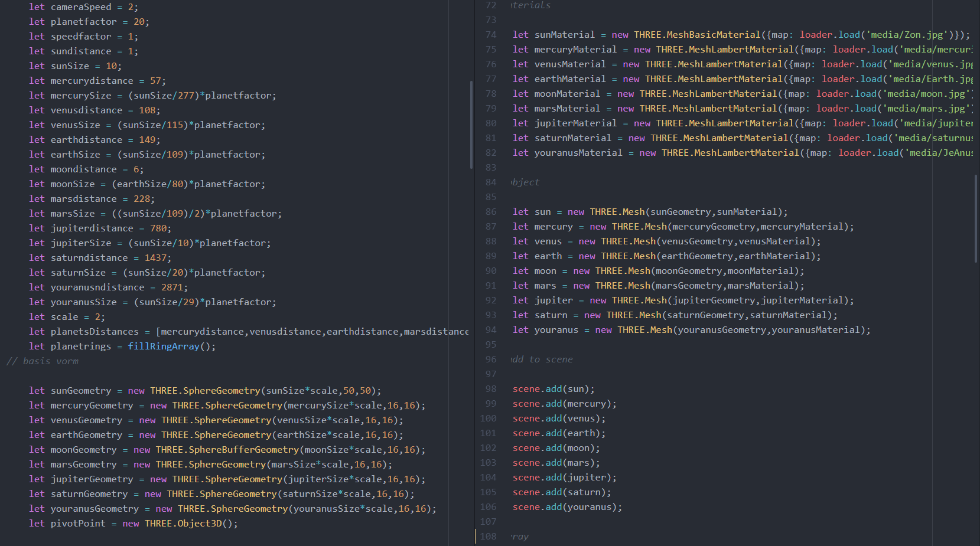
Task: Click 'let jupiterdistance = 780;' line
Action: pos(100,228)
